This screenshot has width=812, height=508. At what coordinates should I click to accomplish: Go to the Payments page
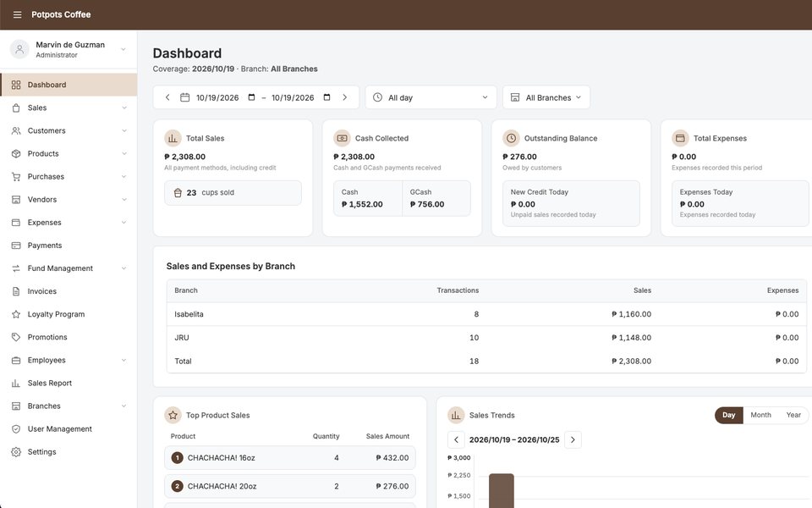tap(69, 246)
